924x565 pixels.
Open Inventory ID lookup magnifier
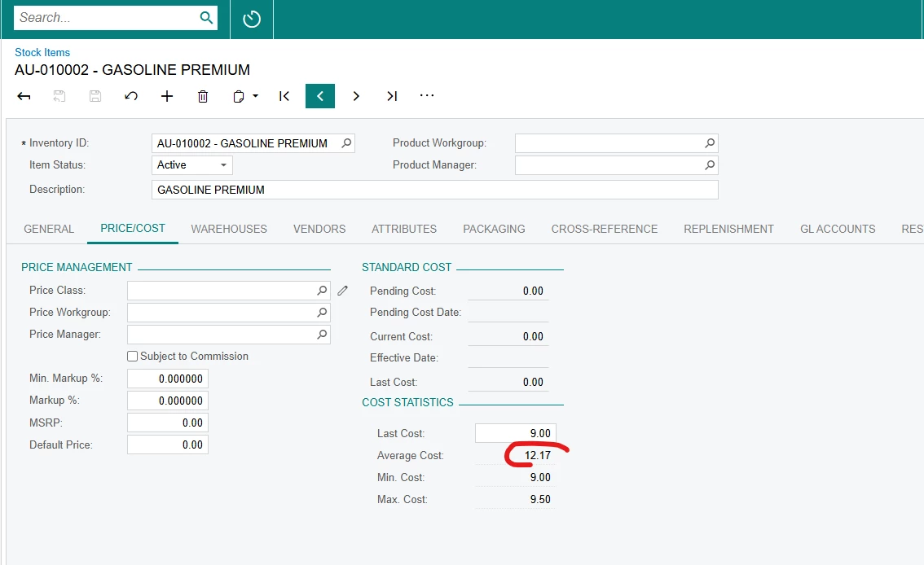(x=346, y=143)
